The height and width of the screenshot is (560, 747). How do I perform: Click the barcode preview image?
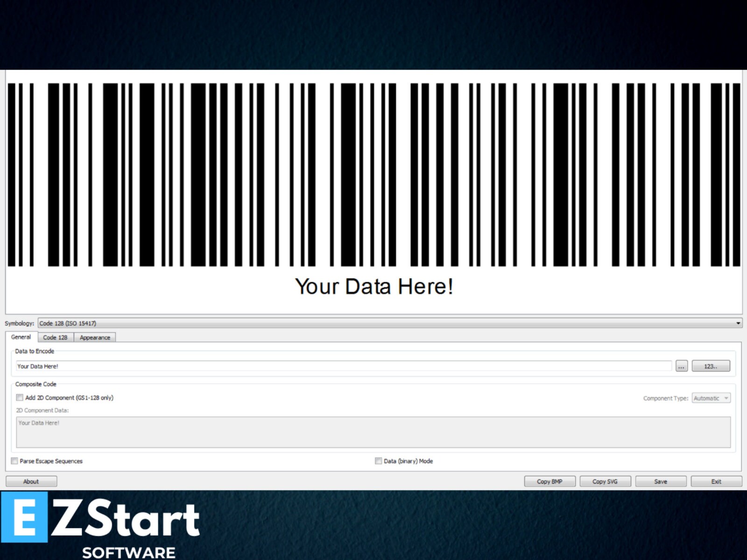[373, 187]
